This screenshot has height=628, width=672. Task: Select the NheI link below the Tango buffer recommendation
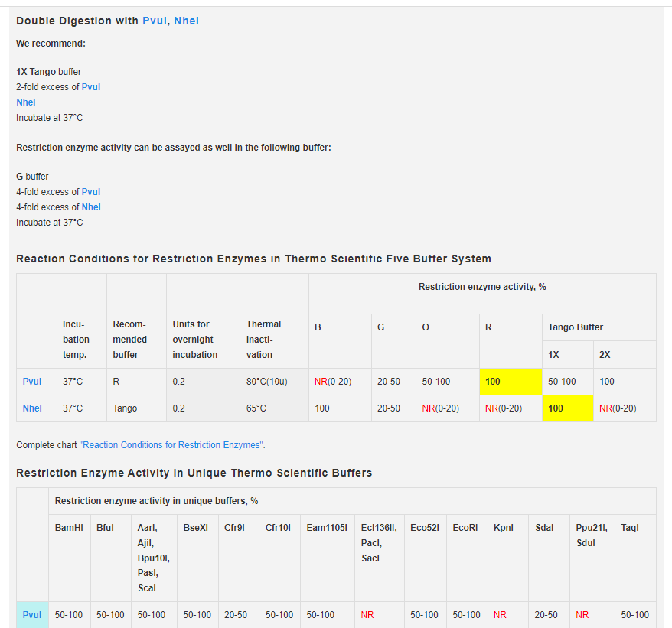pos(25,102)
